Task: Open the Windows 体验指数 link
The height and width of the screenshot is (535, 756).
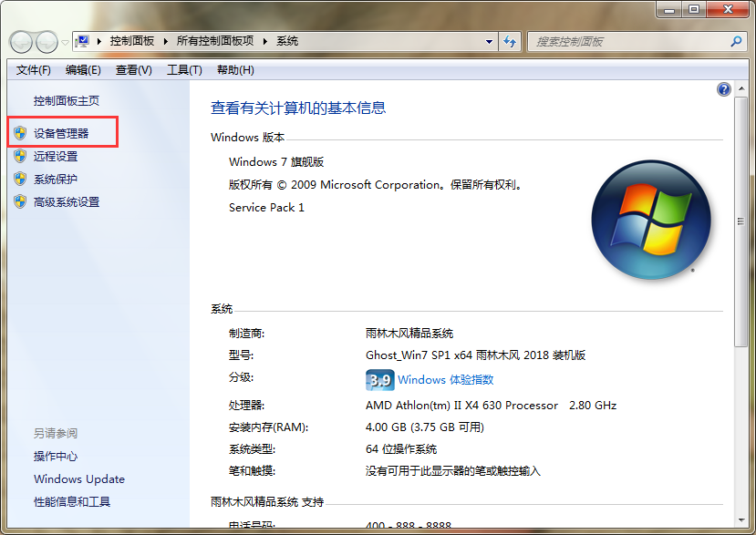Action: (x=445, y=380)
